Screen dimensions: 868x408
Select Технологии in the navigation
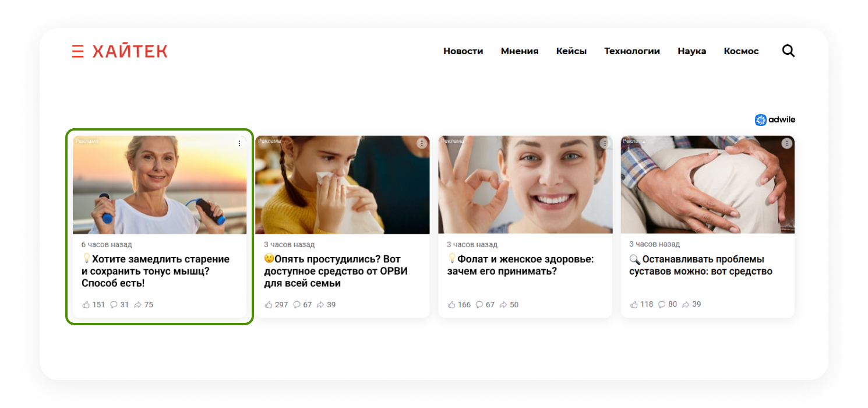632,51
